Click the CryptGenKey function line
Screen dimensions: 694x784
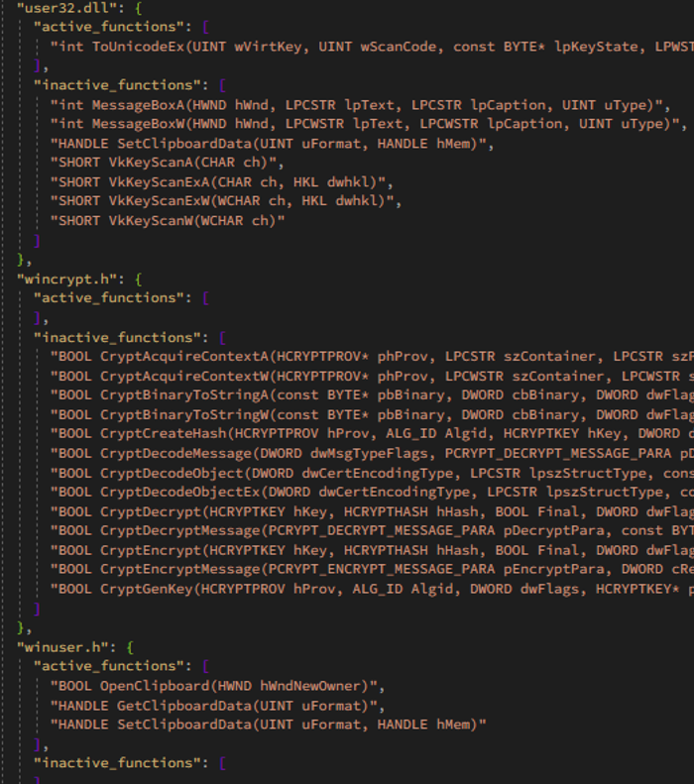tap(372, 589)
